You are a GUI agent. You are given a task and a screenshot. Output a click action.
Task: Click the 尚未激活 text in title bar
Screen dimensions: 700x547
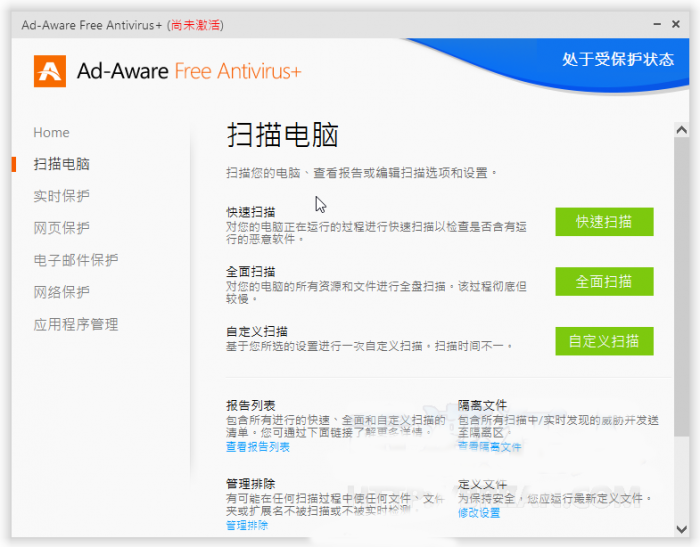(x=196, y=25)
